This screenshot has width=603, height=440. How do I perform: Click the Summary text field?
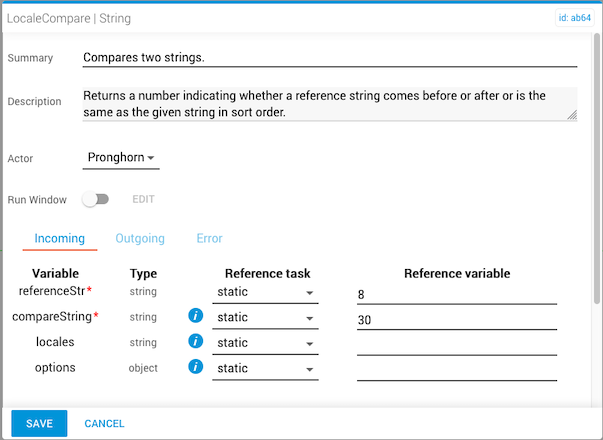tap(330, 57)
